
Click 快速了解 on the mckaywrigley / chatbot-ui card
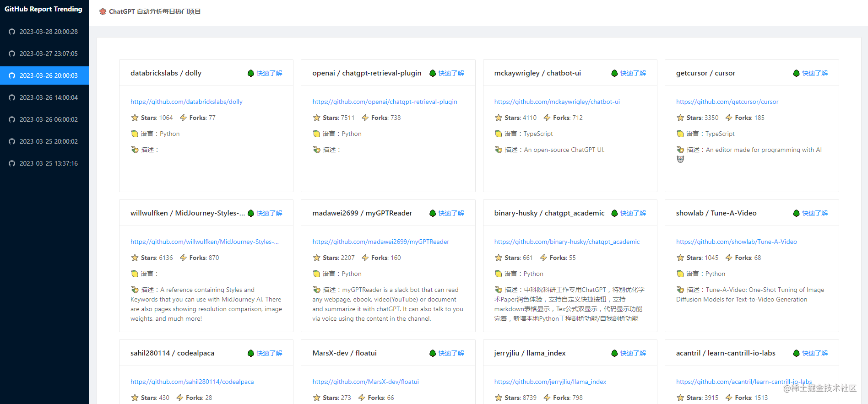[x=633, y=73]
